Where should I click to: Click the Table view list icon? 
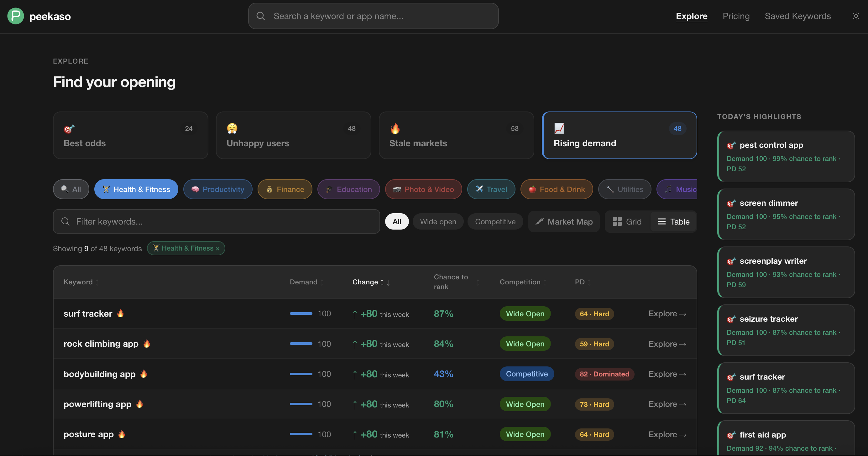[661, 221]
